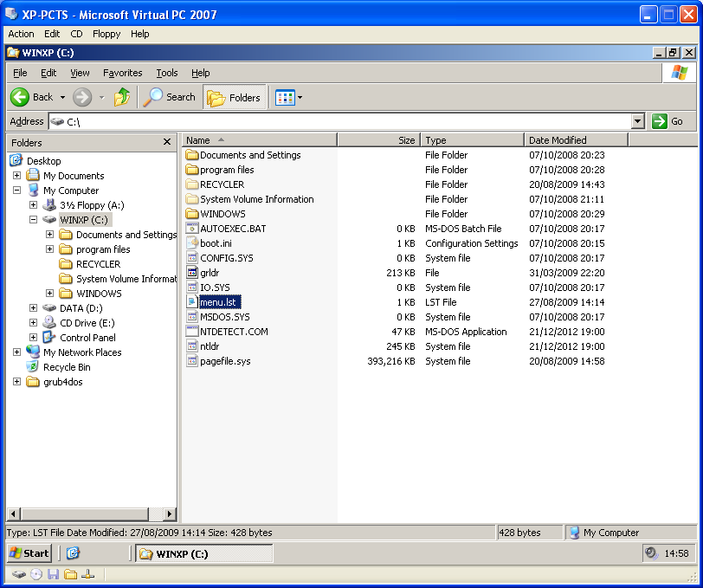Expand the CD Drive (E:) tree node
This screenshot has height=588, width=703.
coord(33,323)
